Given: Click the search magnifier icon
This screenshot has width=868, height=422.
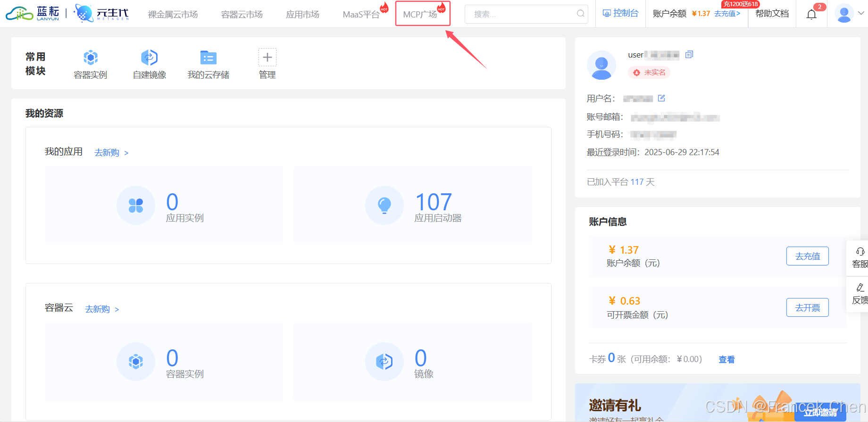Looking at the screenshot, I should (x=581, y=14).
